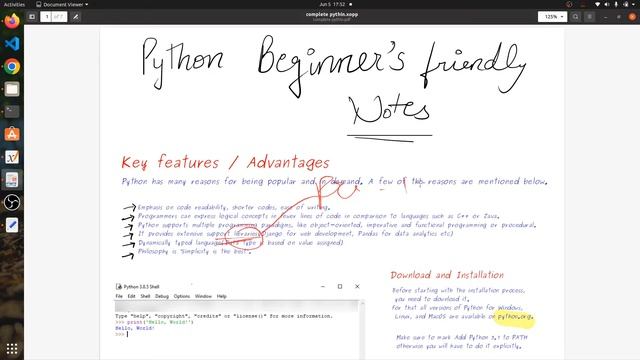Open the annotation pencil tool
Image resolution: width=640 pixels, height=360 pixels.
tap(76, 17)
